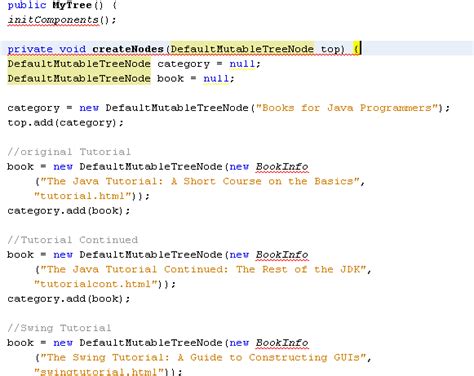This screenshot has height=376, width=474.
Task: Click the void keyword in the createNodes signature
Action: pyautogui.click(x=72, y=49)
